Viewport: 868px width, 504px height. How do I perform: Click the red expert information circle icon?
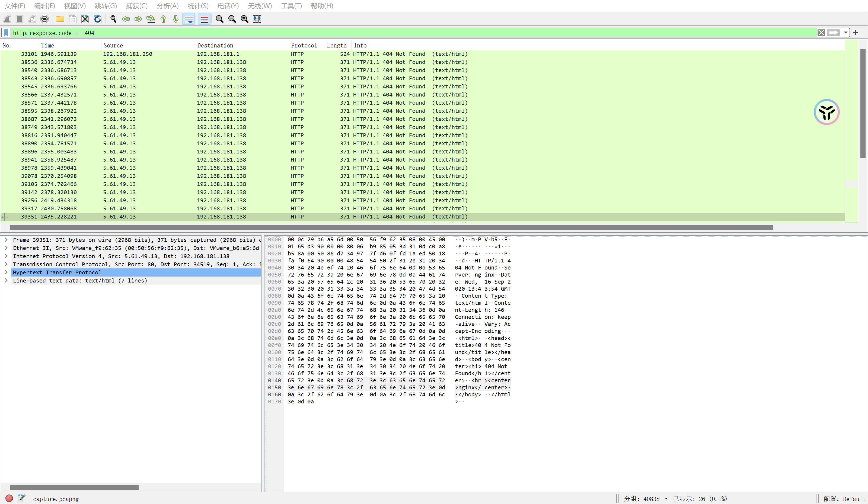pyautogui.click(x=9, y=499)
